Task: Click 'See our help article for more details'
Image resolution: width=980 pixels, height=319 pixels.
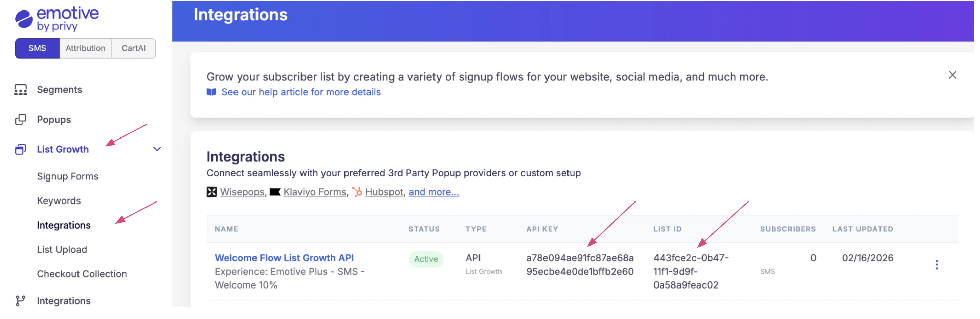Action: click(x=301, y=92)
